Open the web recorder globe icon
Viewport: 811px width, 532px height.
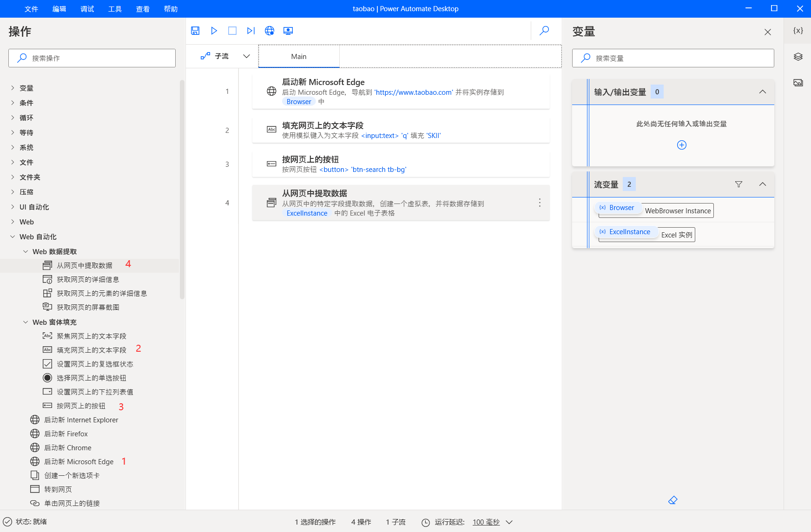(x=270, y=31)
